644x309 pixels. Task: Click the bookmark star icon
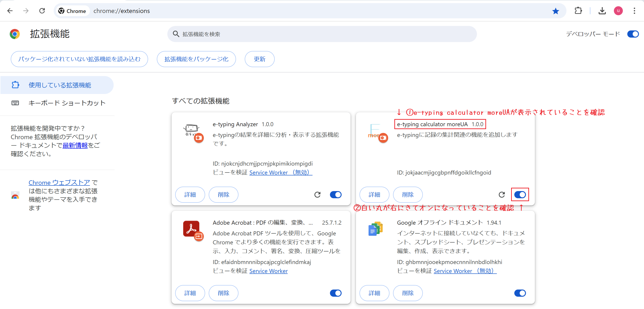coord(555,11)
